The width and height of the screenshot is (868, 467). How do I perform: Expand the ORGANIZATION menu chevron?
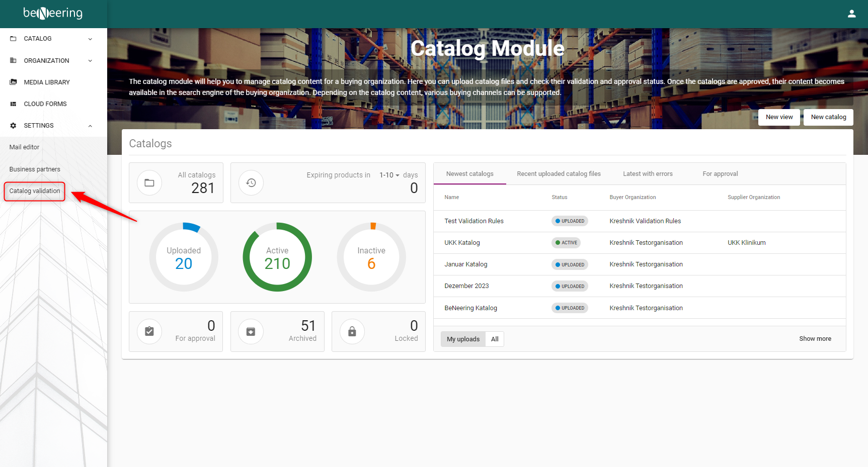[x=90, y=61]
